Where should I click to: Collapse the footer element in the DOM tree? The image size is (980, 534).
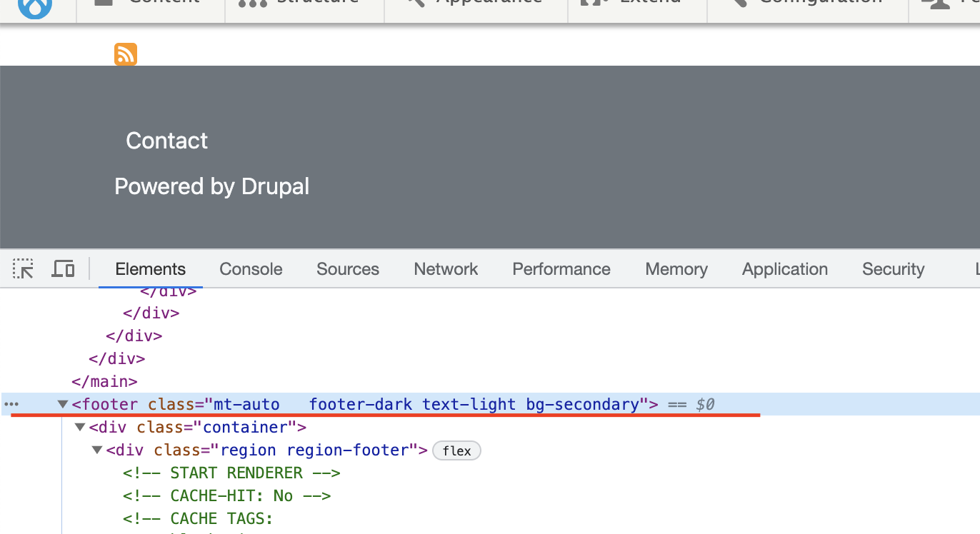[x=62, y=403]
